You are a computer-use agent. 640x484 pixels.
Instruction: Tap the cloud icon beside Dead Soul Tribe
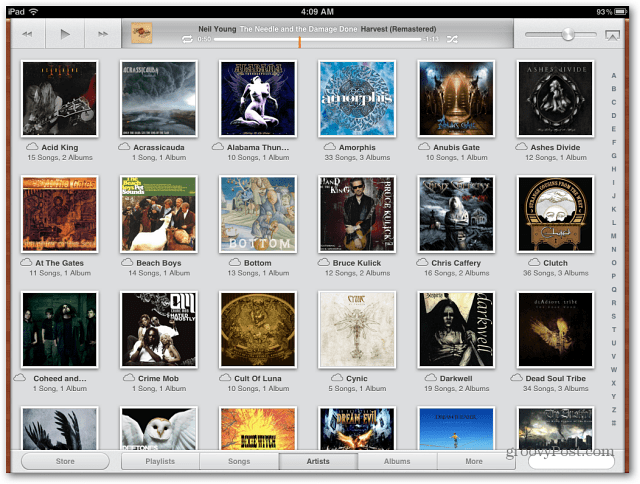click(516, 378)
